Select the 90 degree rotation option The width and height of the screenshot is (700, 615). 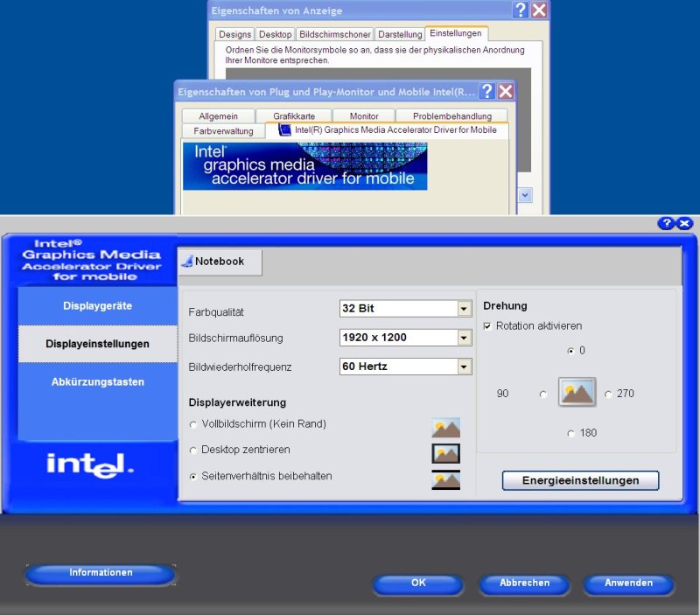point(542,394)
